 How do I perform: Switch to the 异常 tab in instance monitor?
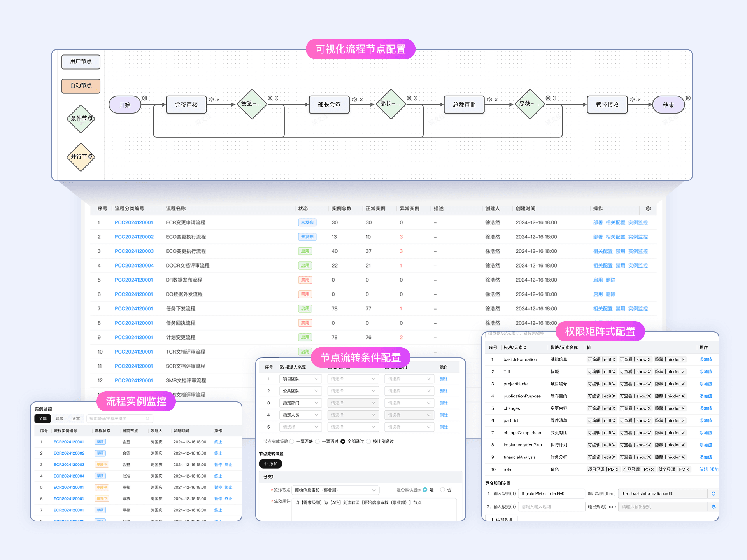click(59, 418)
